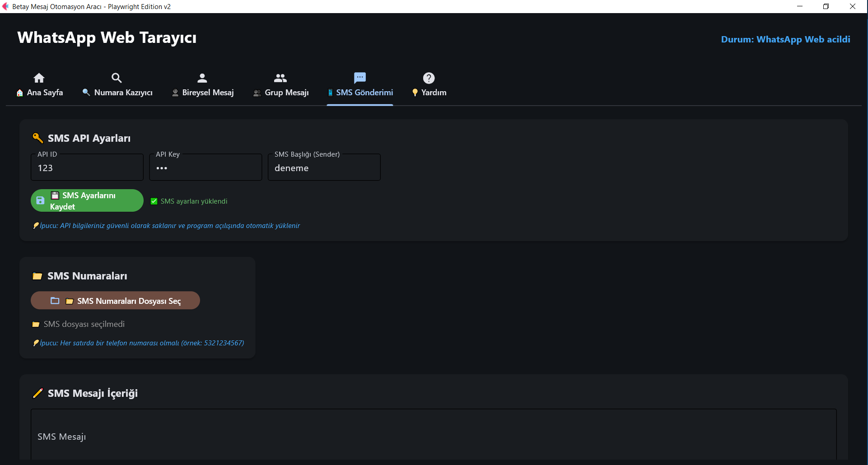Image resolution: width=868 pixels, height=465 pixels.
Task: Click the 'WhatsApp Web Tarayıcı' heading
Action: tap(107, 37)
